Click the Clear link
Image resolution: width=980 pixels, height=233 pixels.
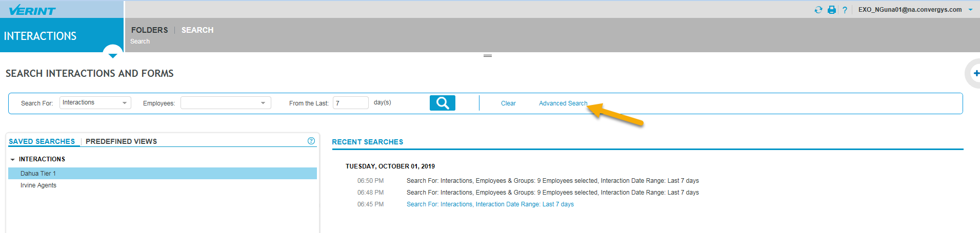point(508,103)
